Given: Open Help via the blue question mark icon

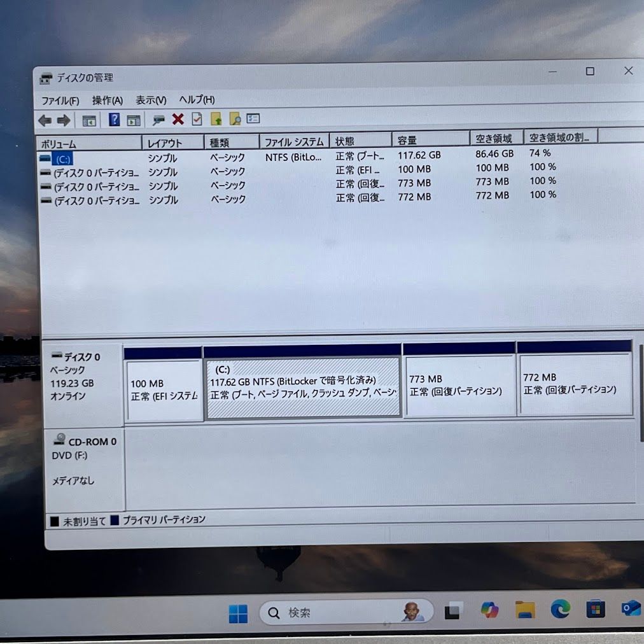Looking at the screenshot, I should pyautogui.click(x=115, y=120).
